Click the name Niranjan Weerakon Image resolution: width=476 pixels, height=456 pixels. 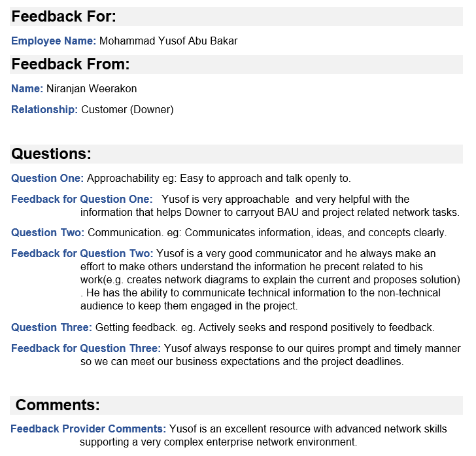[92, 89]
